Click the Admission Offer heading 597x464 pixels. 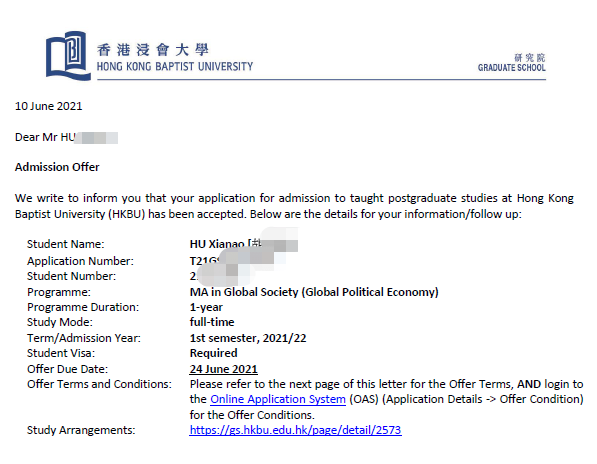(57, 167)
